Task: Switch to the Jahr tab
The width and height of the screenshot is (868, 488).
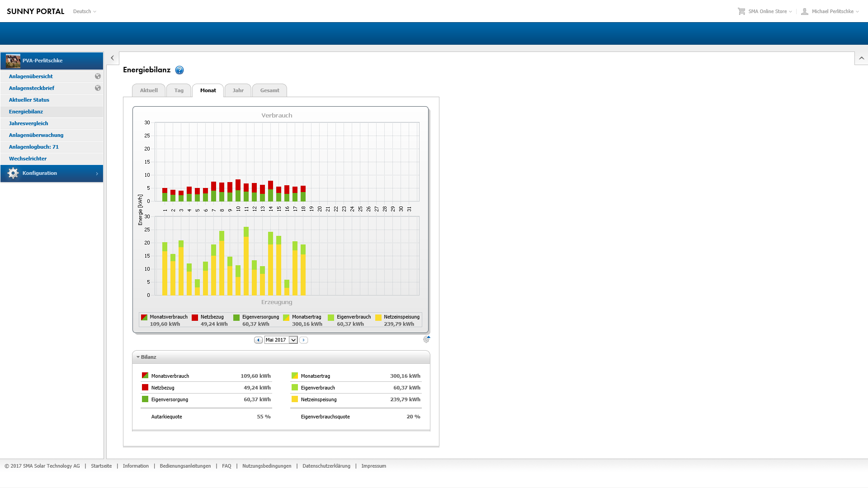Action: 238,90
